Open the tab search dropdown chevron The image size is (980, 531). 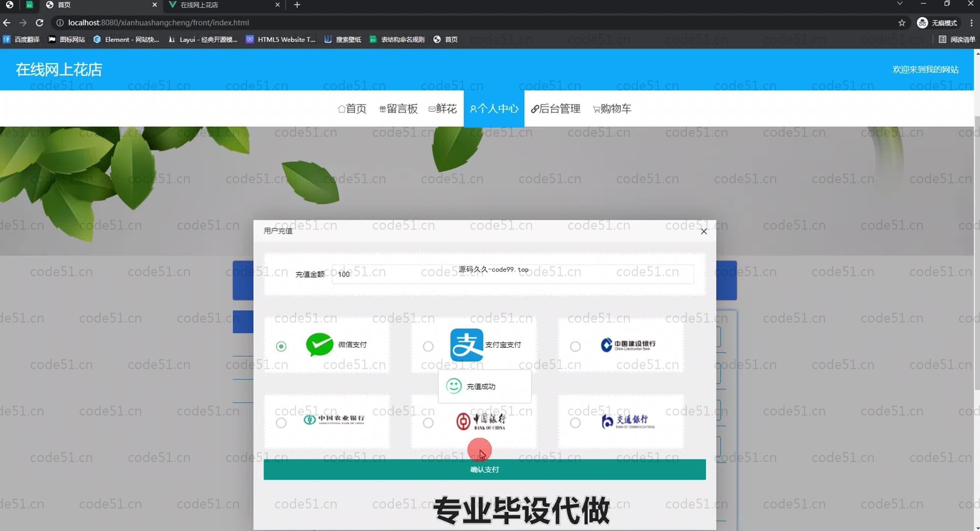click(x=899, y=4)
